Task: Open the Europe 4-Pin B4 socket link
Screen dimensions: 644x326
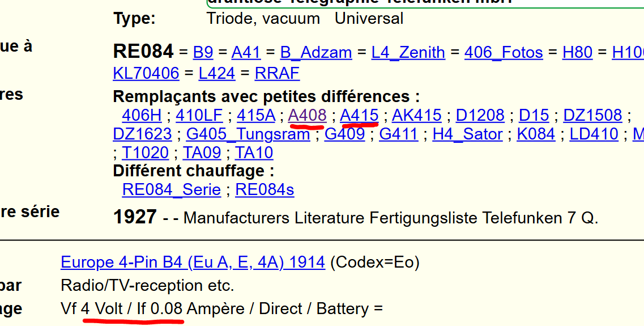Action: tap(193, 262)
